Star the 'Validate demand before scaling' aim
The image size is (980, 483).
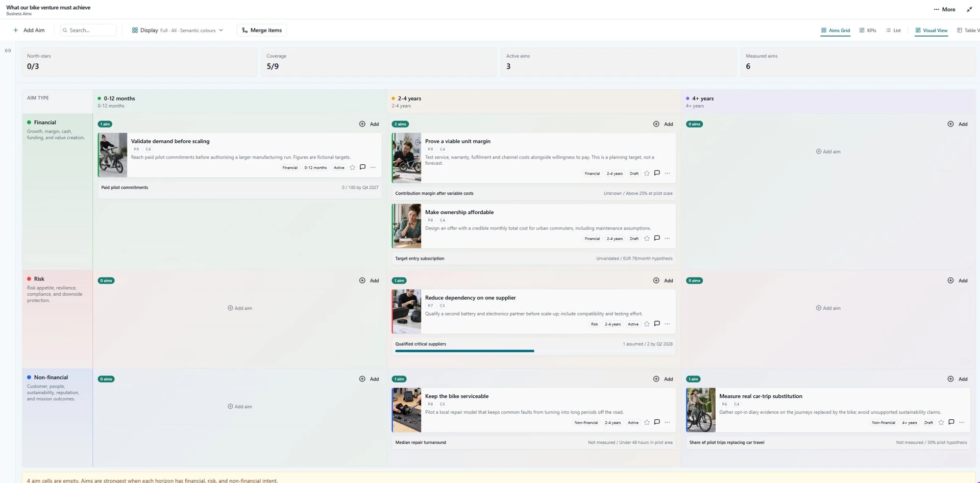coord(352,167)
